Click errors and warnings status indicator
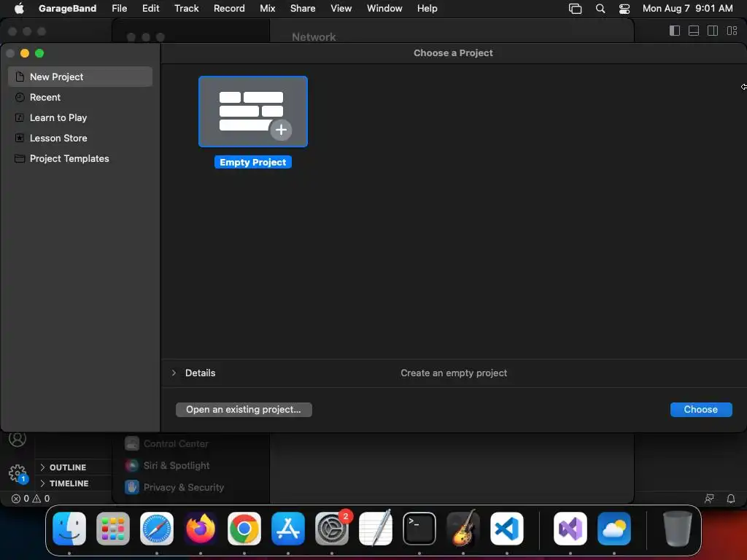 [x=31, y=499]
